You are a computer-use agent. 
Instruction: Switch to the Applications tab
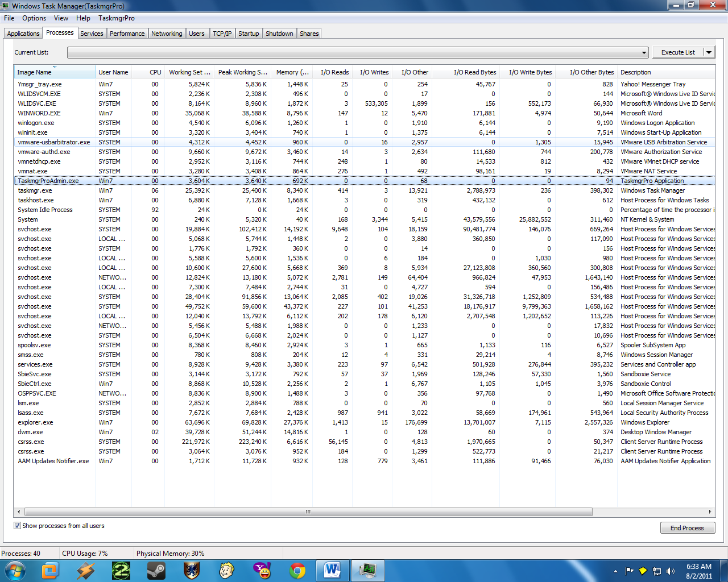pos(23,34)
